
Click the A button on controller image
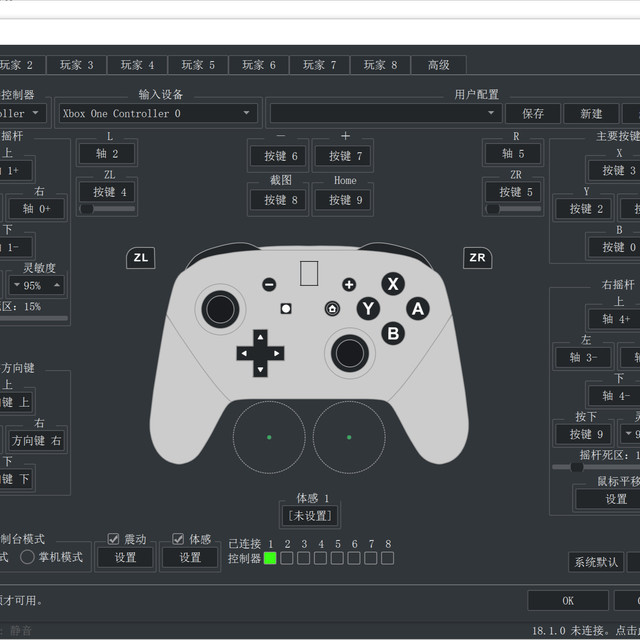point(418,309)
